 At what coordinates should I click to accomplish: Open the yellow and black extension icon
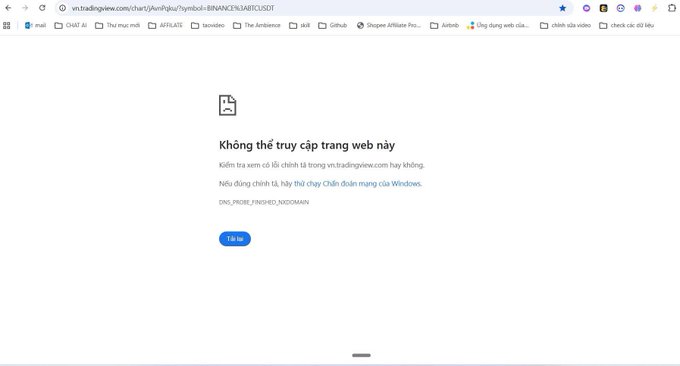click(603, 8)
